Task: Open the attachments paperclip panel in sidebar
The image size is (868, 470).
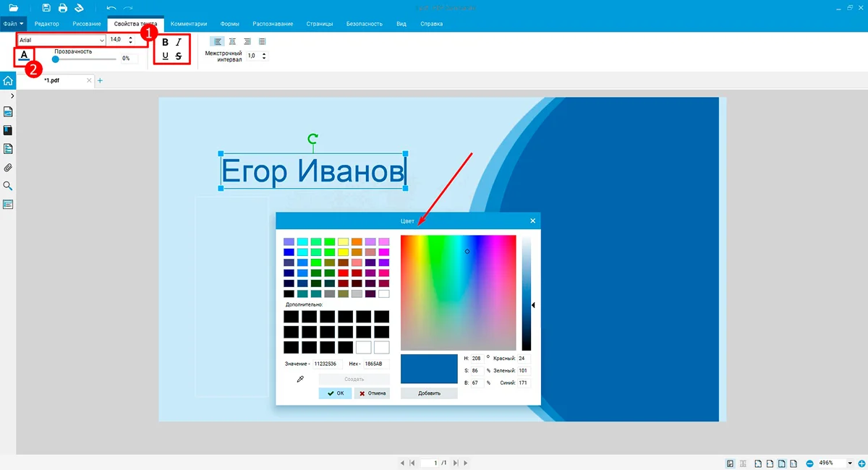Action: click(9, 168)
